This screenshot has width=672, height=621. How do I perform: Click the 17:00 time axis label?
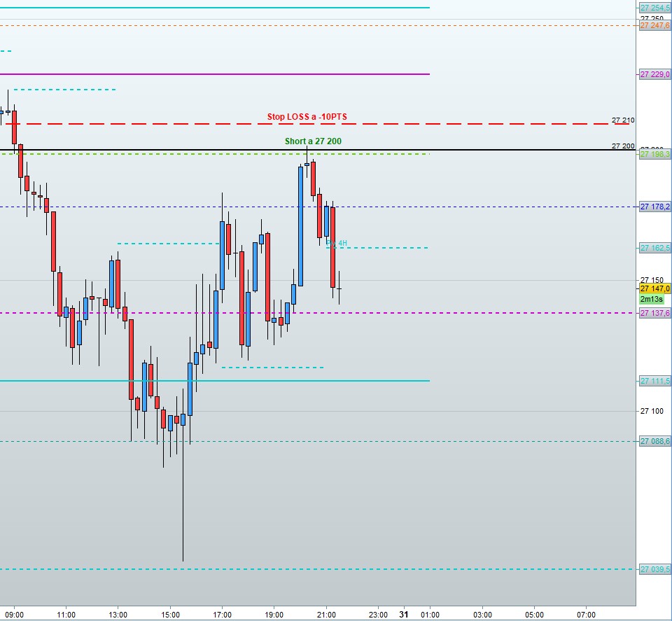[222, 615]
